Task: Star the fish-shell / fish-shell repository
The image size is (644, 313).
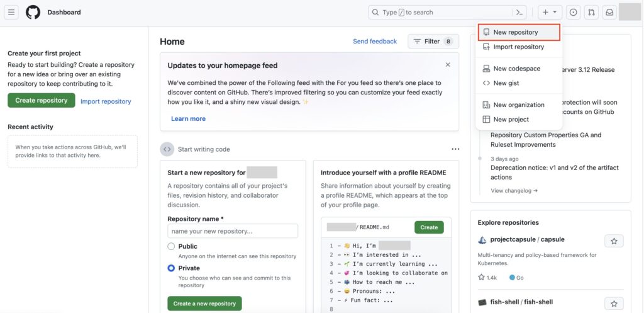Action: click(614, 304)
